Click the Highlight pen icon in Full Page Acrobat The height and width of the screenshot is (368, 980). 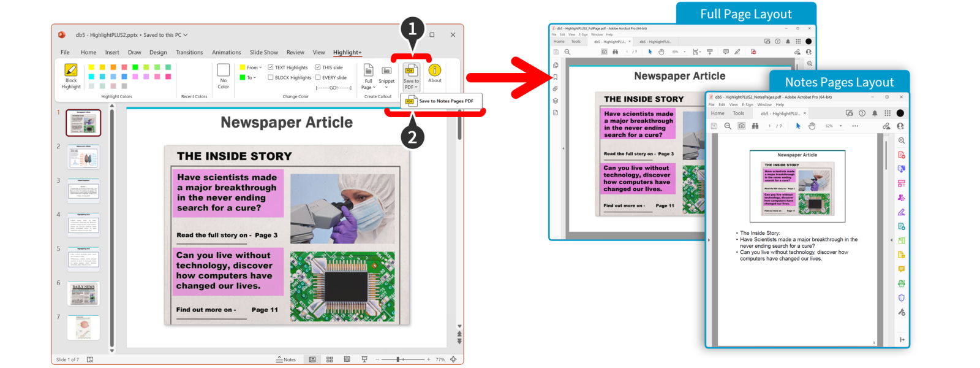click(737, 52)
